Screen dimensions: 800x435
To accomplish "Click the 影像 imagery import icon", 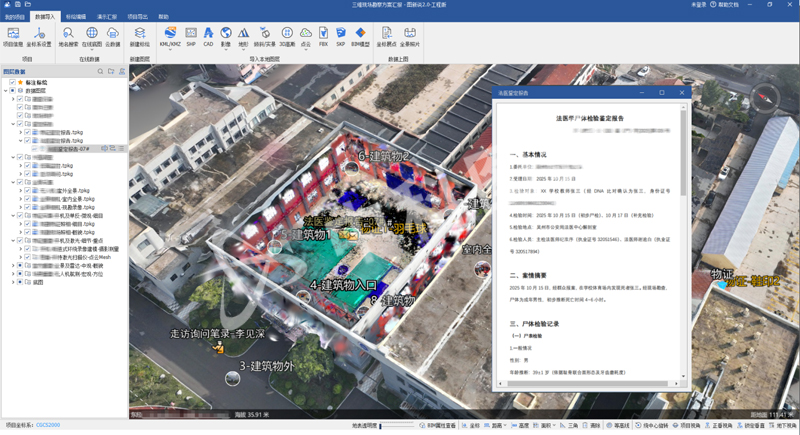I will tap(226, 33).
